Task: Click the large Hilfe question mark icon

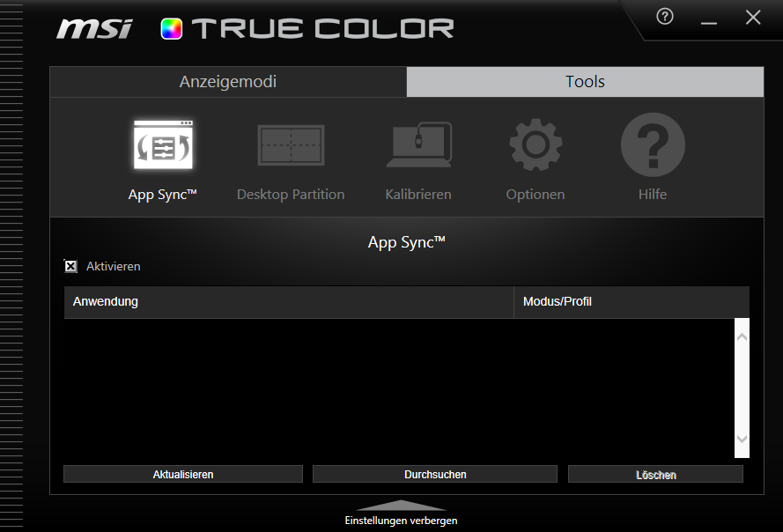Action: click(x=653, y=145)
